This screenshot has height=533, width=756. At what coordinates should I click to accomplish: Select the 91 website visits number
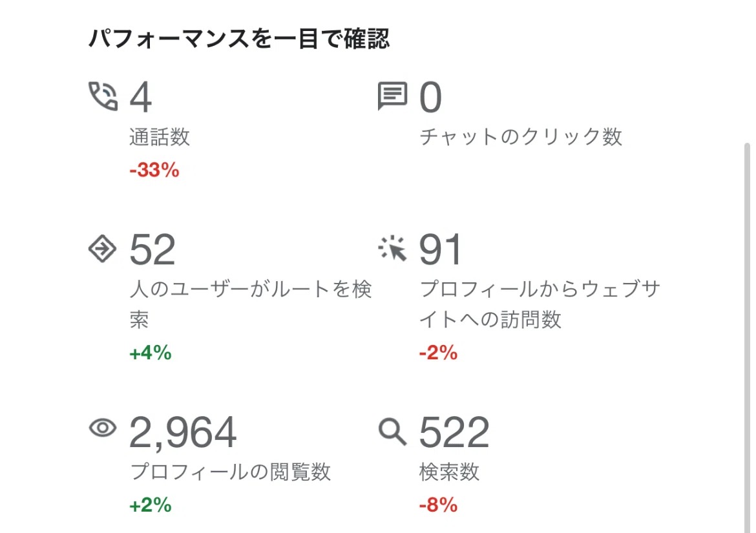click(441, 250)
